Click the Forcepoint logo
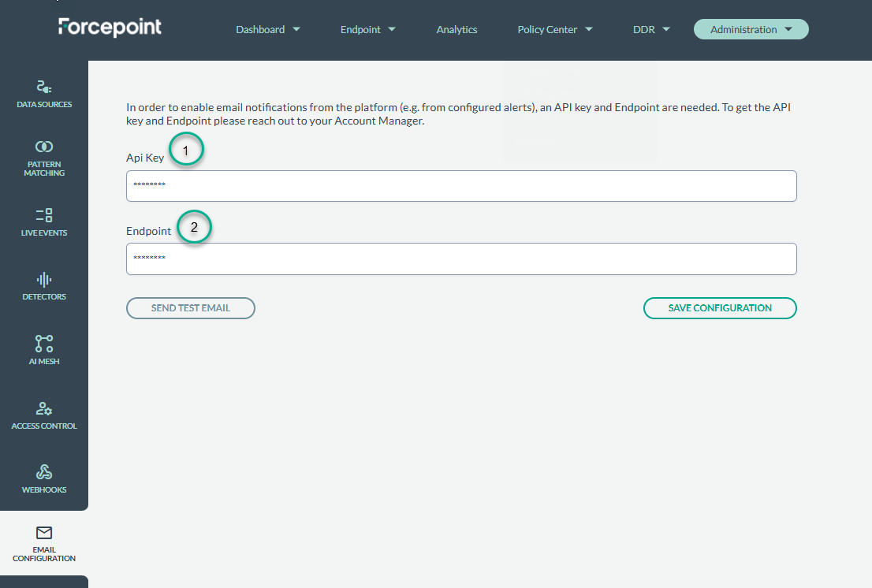This screenshot has width=872, height=588. pyautogui.click(x=110, y=28)
